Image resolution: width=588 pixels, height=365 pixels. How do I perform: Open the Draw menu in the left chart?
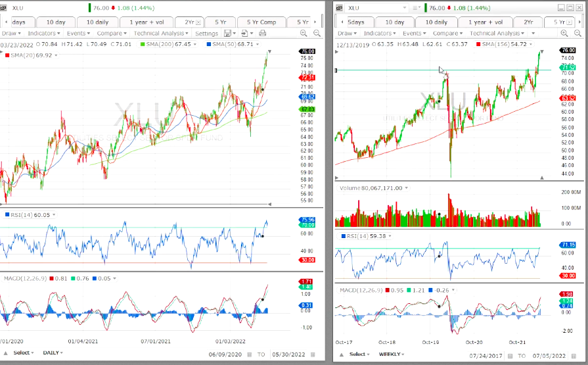point(11,34)
